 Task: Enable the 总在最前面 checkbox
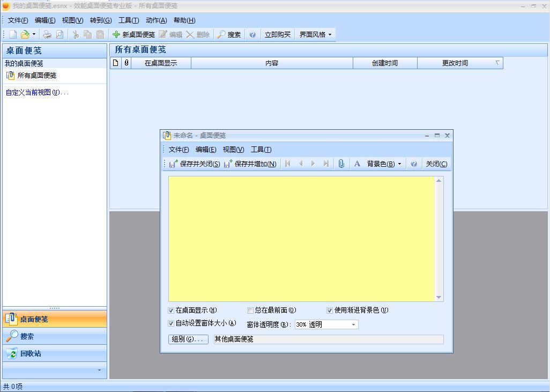pyautogui.click(x=250, y=310)
